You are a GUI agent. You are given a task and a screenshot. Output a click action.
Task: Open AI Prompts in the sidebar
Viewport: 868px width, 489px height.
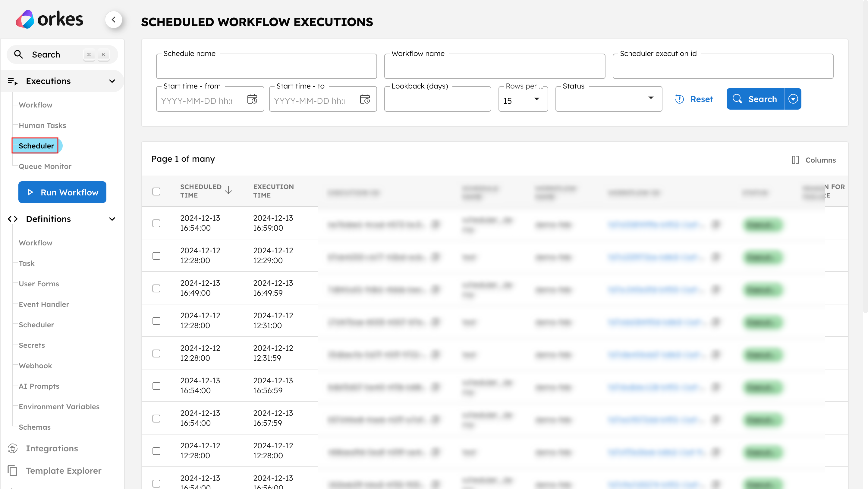39,386
